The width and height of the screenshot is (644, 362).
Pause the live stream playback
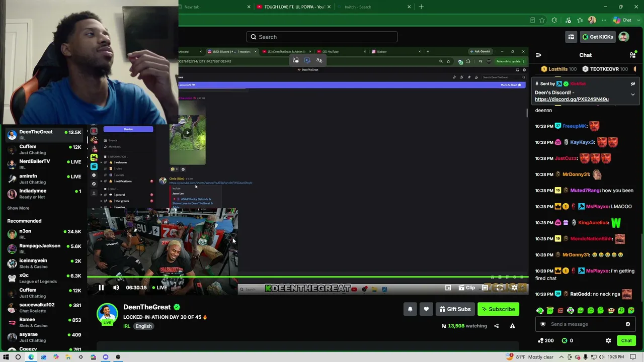[101, 288]
